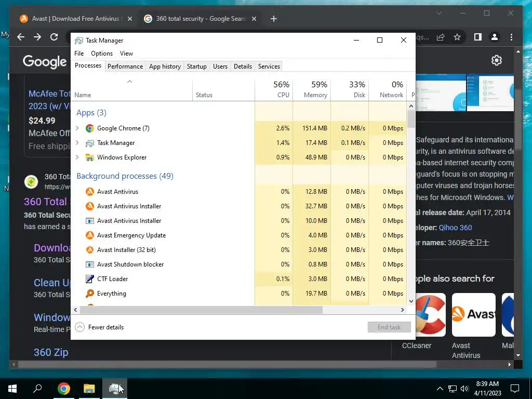The height and width of the screenshot is (399, 532).
Task: Open Chrome's three-dot menu
Action: (x=511, y=37)
